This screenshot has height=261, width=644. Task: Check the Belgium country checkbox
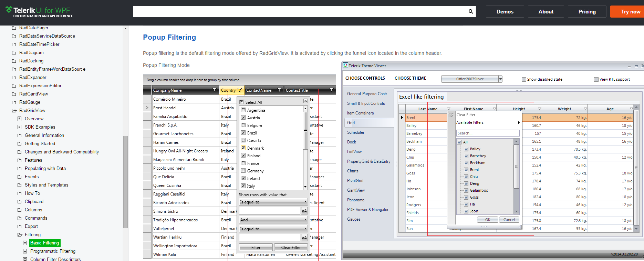coord(243,125)
